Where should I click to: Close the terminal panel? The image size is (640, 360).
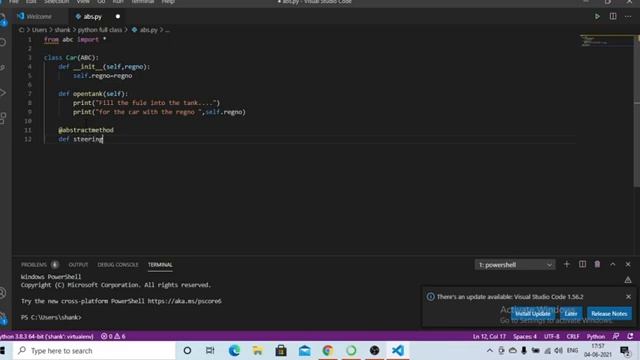[628, 264]
